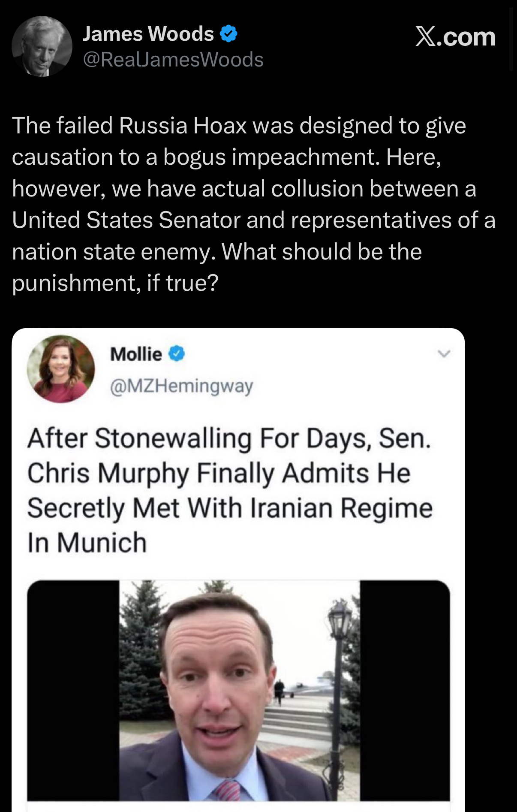Click "nation state enemy" in the tweet text
The width and height of the screenshot is (517, 812).
(x=113, y=252)
